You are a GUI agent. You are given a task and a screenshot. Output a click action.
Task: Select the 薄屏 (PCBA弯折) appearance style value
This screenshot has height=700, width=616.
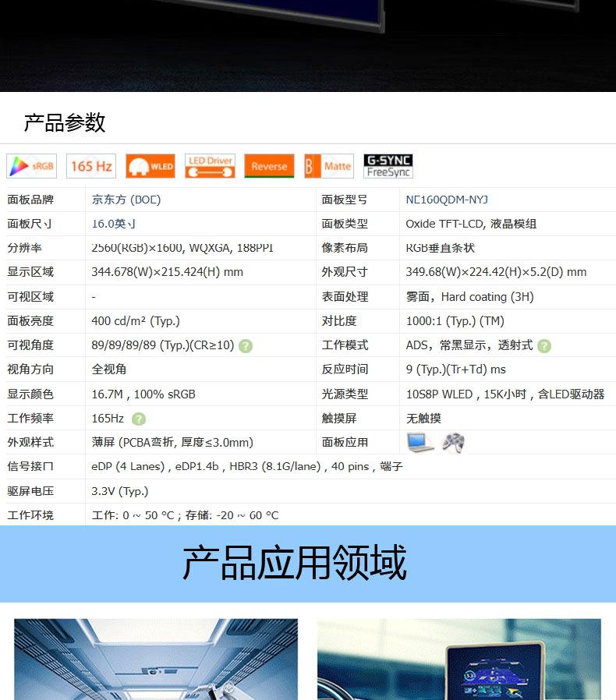tap(172, 443)
